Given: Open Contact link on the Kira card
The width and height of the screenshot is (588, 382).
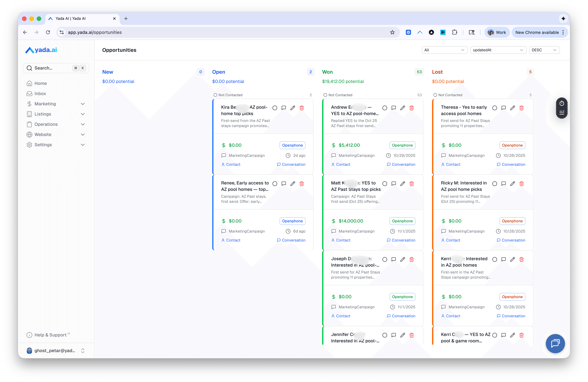Looking at the screenshot, I should (231, 164).
